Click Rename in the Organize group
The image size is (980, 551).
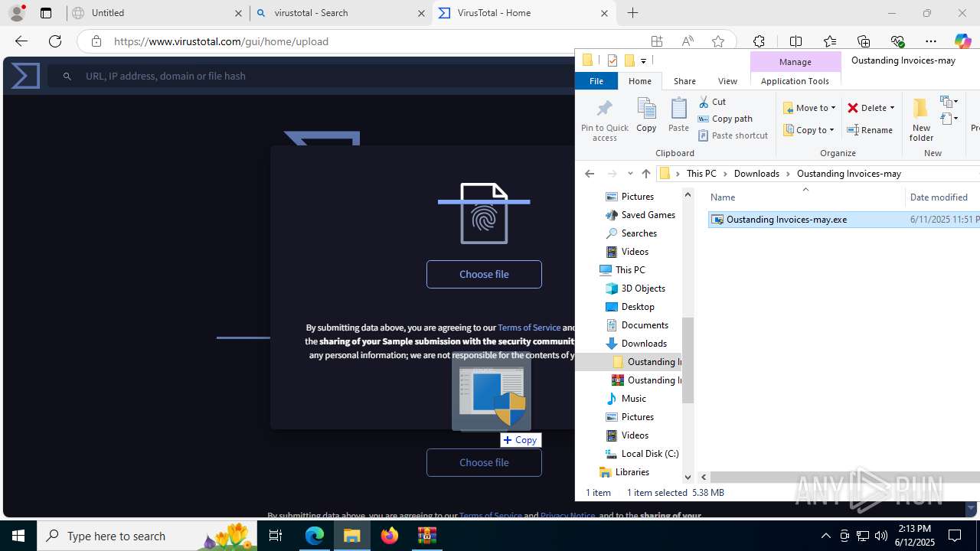click(870, 130)
